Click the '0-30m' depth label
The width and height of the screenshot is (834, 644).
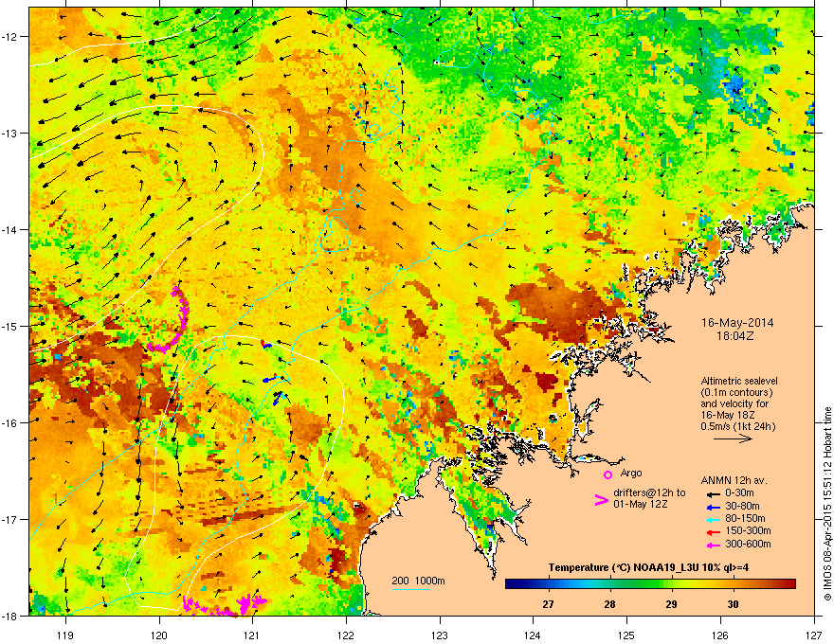tap(740, 493)
